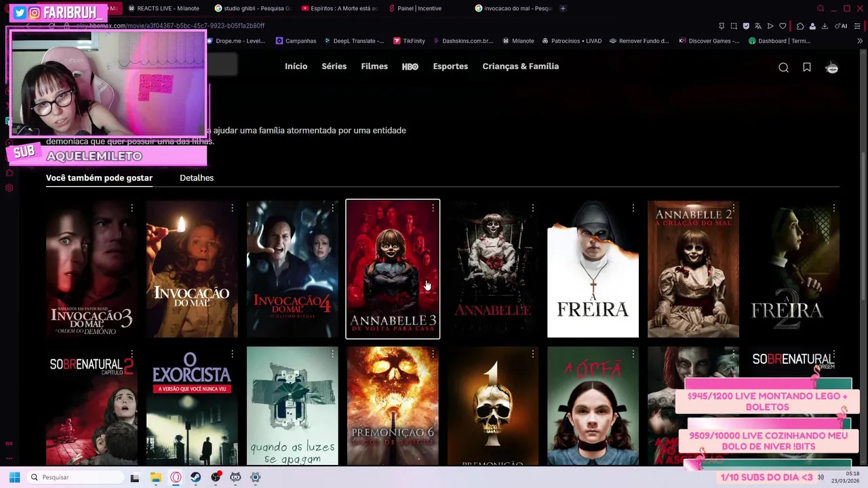Switch to REACTS LIVE - Milanote browser tab
This screenshot has width=868, height=488.
(x=163, y=8)
